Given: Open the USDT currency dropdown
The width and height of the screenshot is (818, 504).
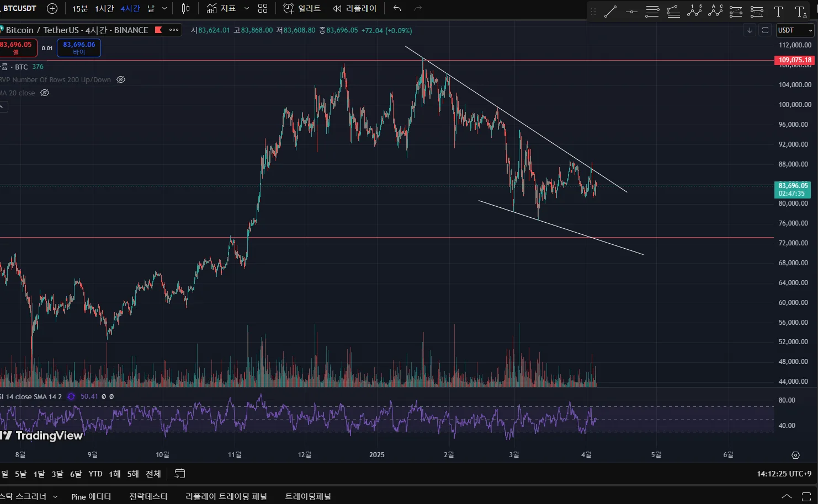Looking at the screenshot, I should 795,30.
